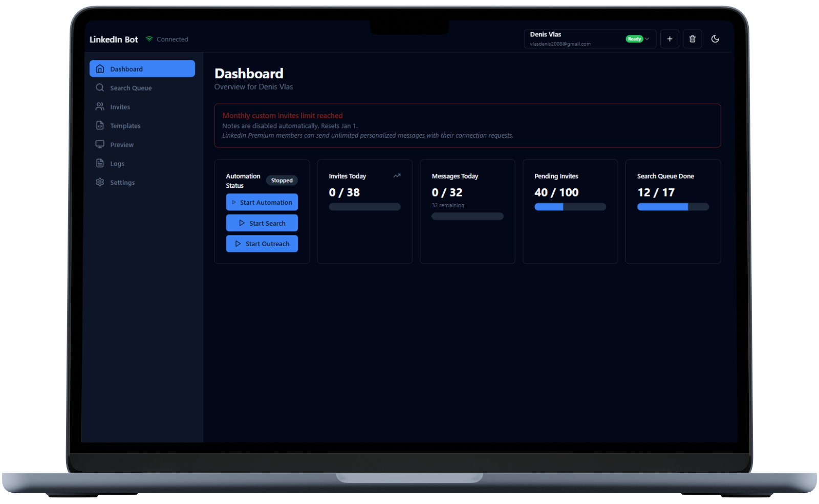The height and width of the screenshot is (504, 819).
Task: Click the Stopped status badge
Action: (x=282, y=181)
